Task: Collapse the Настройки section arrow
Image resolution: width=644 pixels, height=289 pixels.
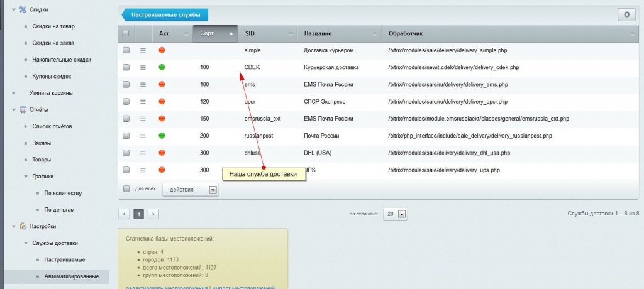Action: point(14,226)
